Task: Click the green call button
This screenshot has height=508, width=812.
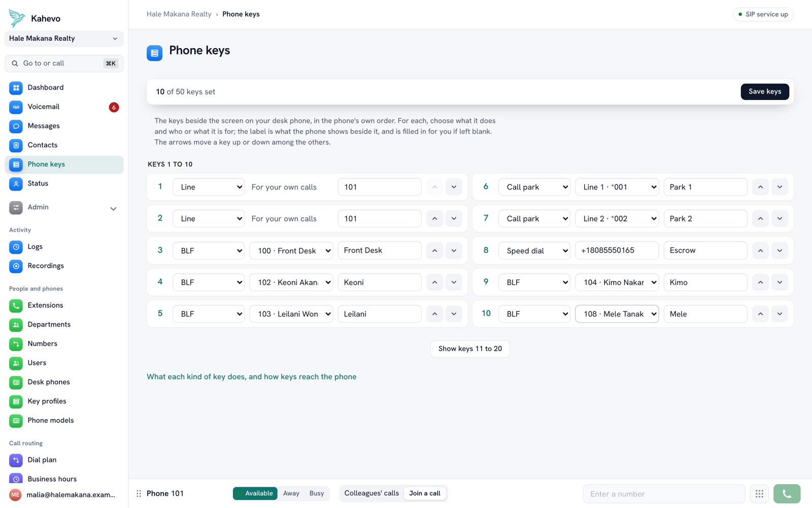Action: 787,494
